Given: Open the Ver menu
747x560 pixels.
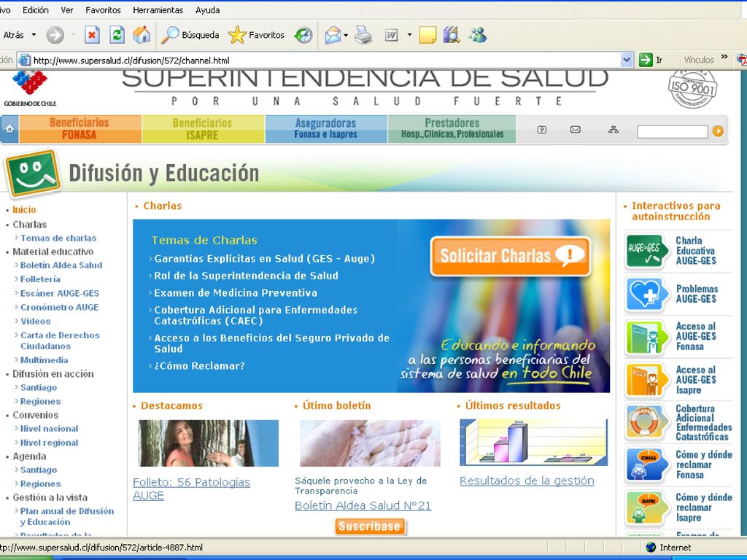Looking at the screenshot, I should [66, 10].
